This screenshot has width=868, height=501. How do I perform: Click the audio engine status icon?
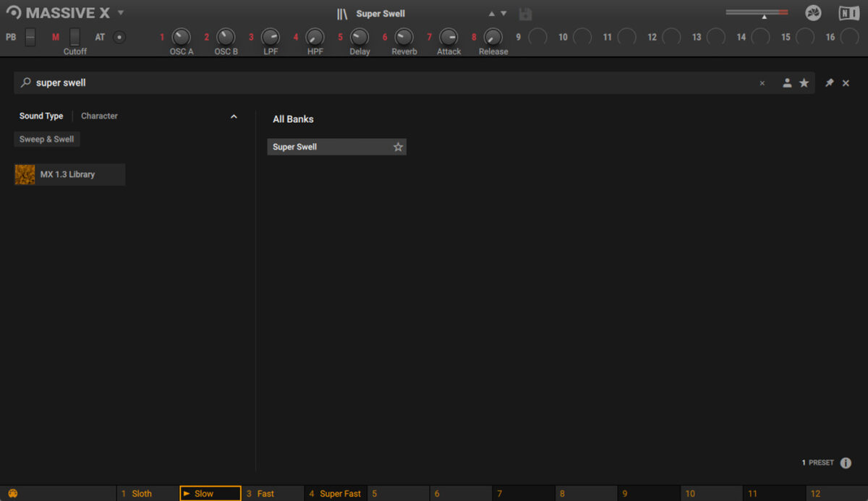(813, 13)
